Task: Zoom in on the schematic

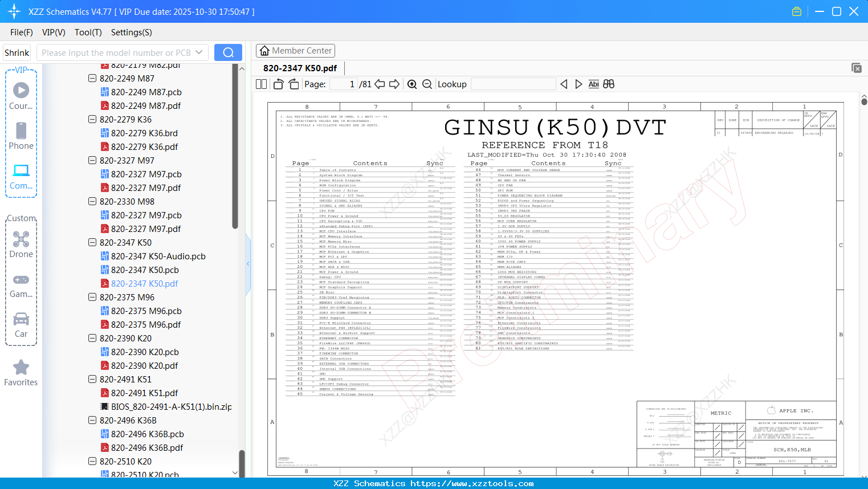Action: click(x=412, y=84)
